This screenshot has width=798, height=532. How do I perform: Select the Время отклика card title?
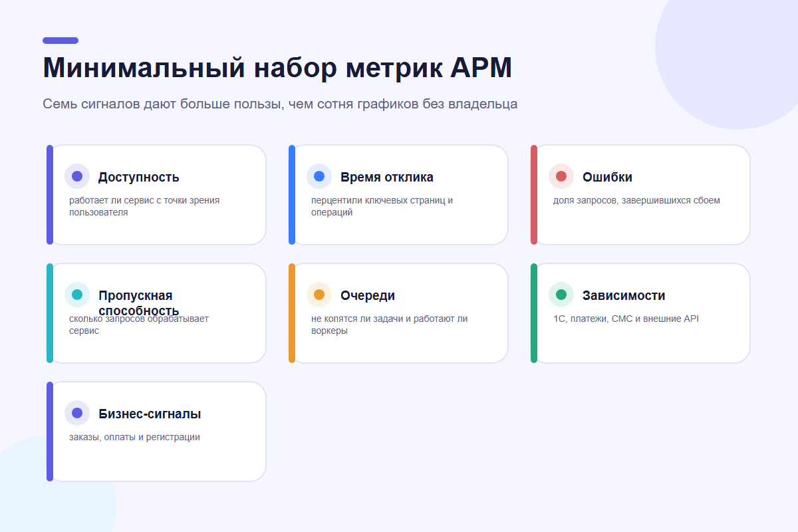387,177
